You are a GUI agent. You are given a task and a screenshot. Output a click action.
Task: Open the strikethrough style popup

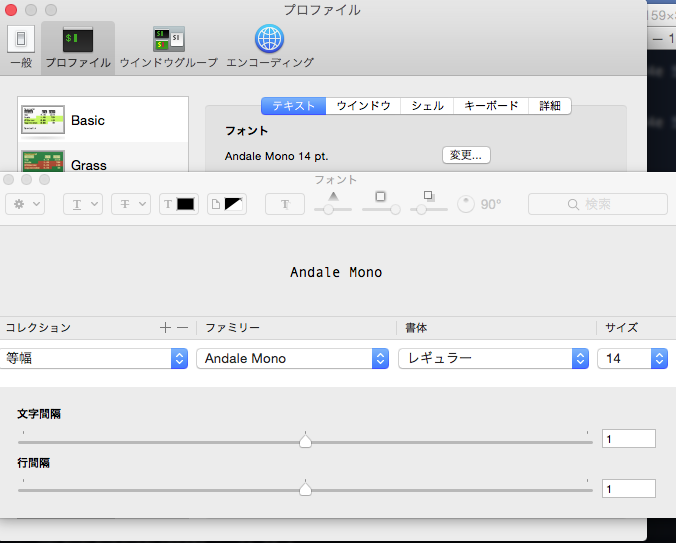coord(130,204)
